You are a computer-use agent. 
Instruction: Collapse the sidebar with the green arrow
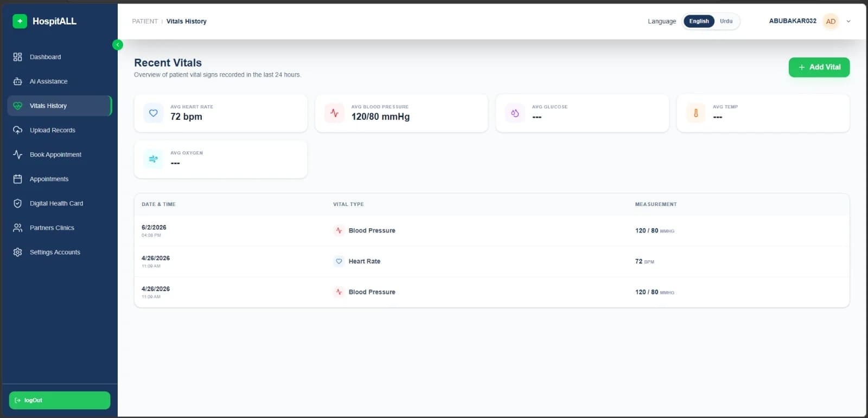[118, 44]
